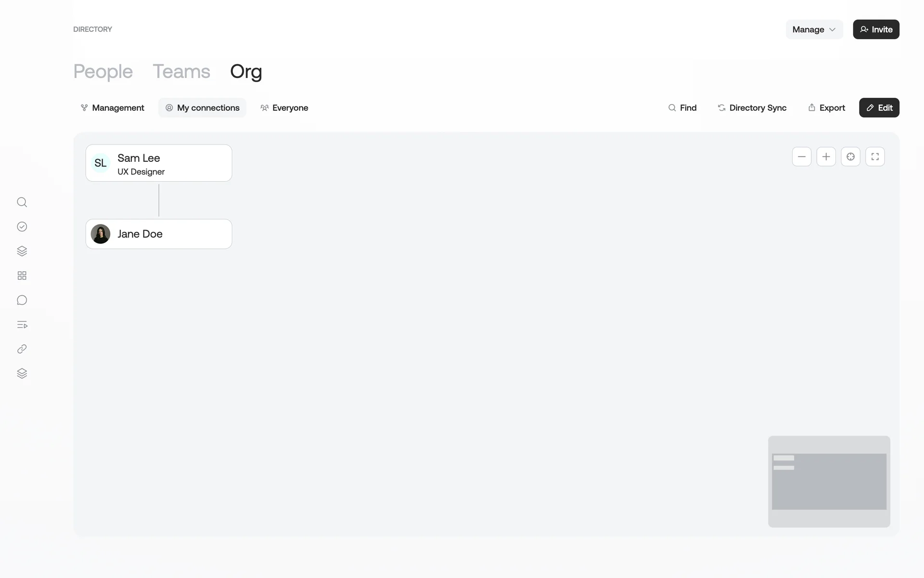Image resolution: width=924 pixels, height=578 pixels.
Task: Open the checkmark tasks icon in the sidebar
Action: coord(22,227)
